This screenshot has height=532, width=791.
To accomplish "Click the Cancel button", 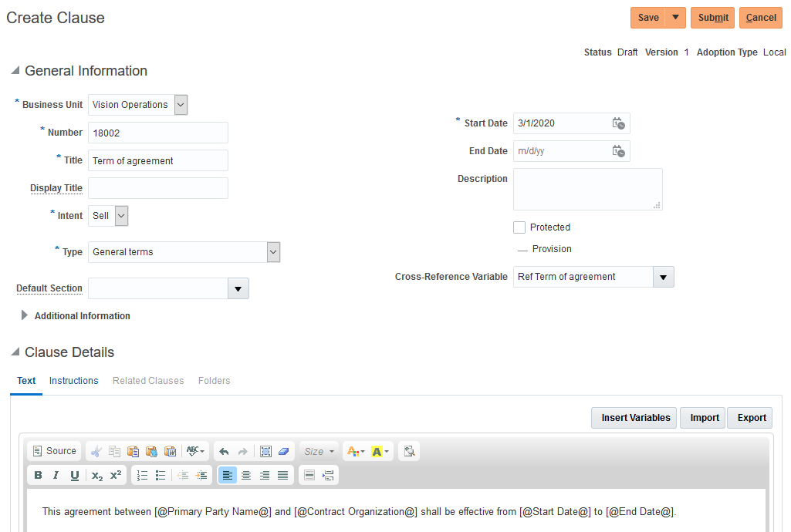I will point(761,18).
